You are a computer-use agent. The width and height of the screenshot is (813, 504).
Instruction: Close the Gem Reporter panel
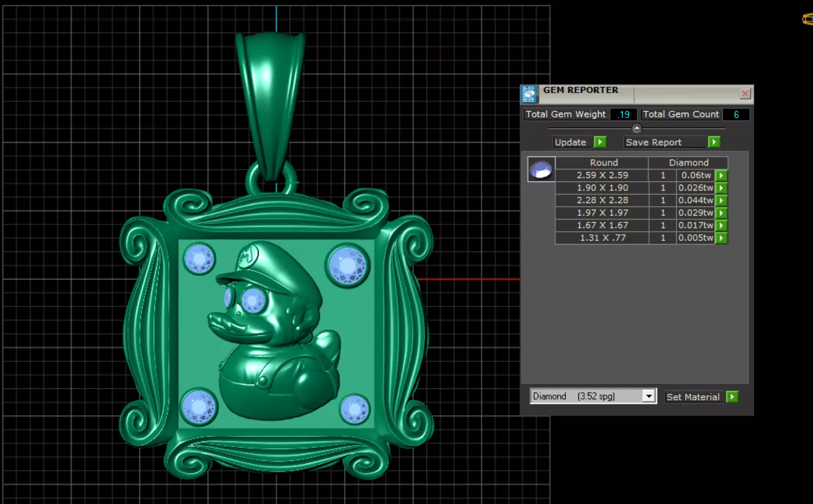745,94
